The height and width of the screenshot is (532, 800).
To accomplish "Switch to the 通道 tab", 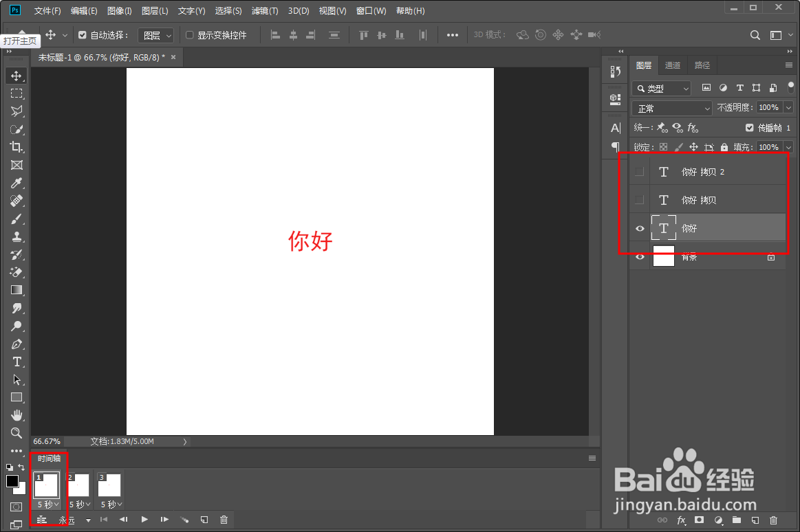I will (673, 65).
